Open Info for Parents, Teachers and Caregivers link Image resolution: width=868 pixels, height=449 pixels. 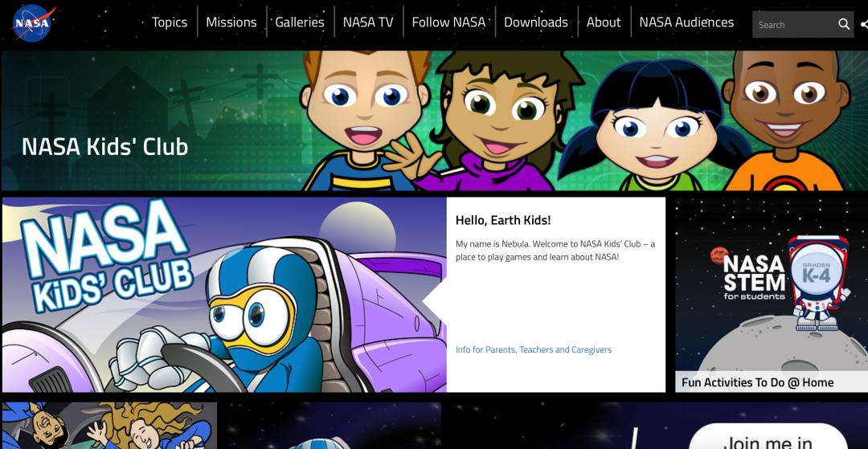tap(534, 349)
